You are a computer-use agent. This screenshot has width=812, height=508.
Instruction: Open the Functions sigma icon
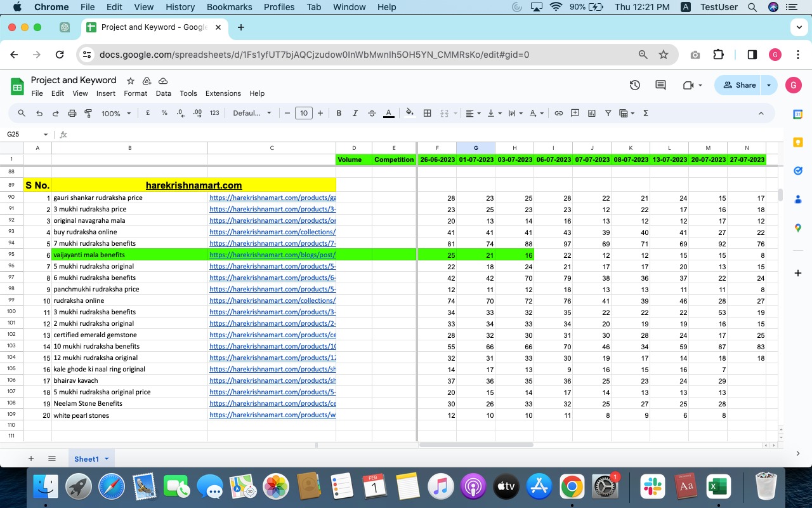(x=646, y=113)
